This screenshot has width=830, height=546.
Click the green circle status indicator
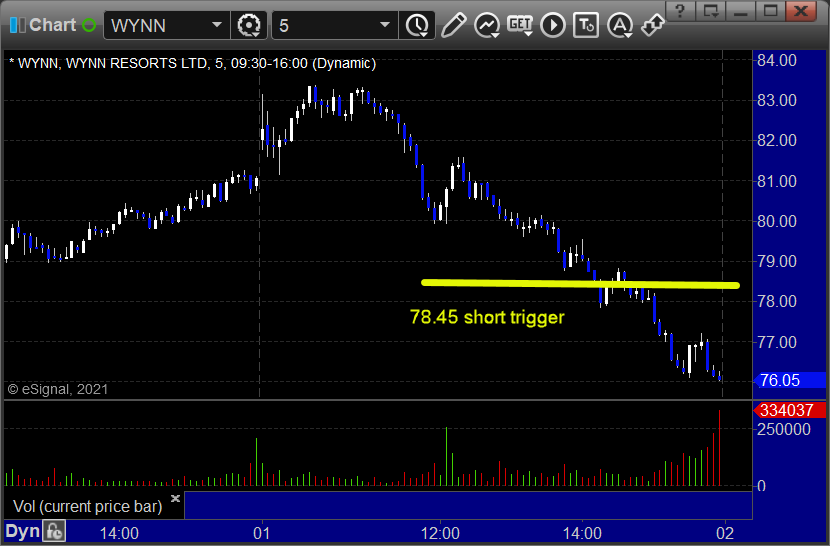pyautogui.click(x=89, y=25)
